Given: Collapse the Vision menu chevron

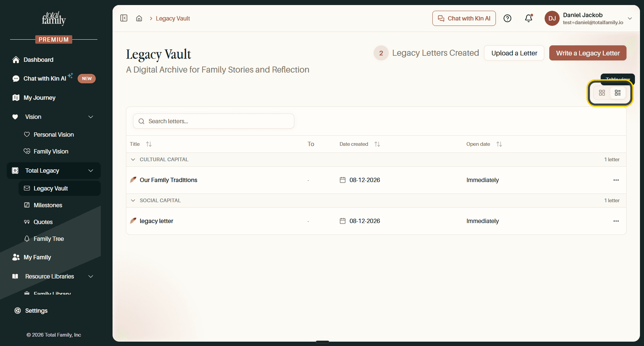Looking at the screenshot, I should point(91,117).
